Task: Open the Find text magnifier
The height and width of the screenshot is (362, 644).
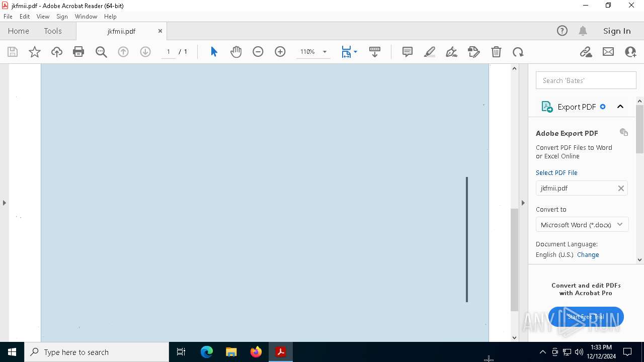Action: (101, 52)
